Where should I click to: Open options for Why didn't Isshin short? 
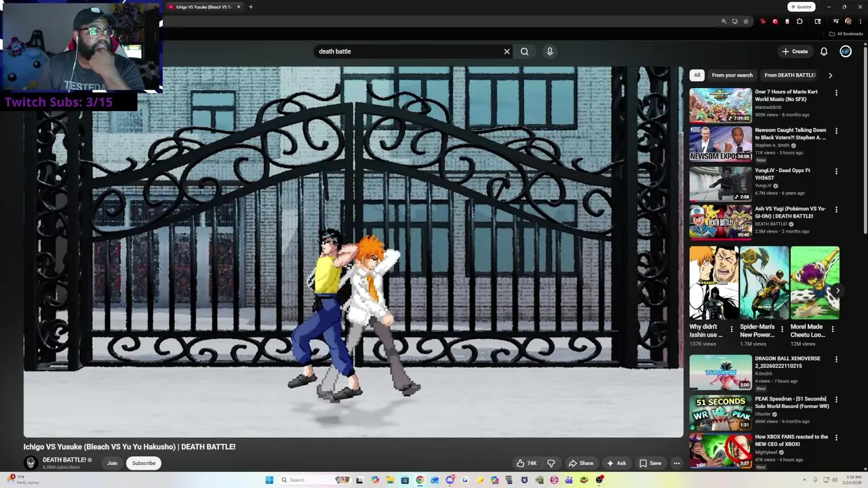point(731,329)
